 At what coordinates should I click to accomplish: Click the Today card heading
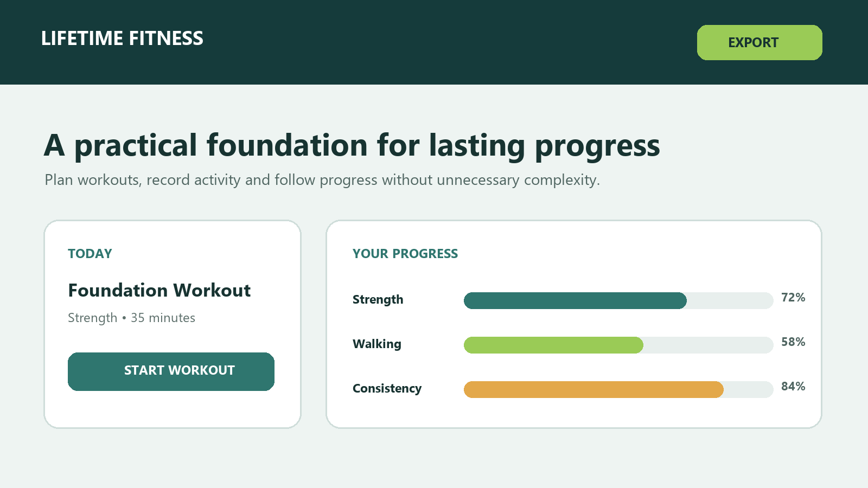90,254
